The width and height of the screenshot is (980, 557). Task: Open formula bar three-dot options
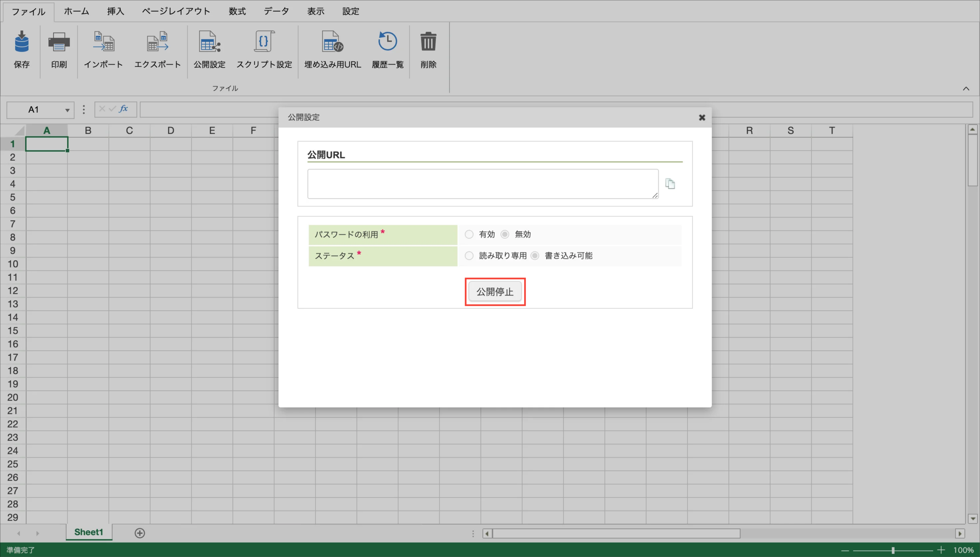click(84, 110)
